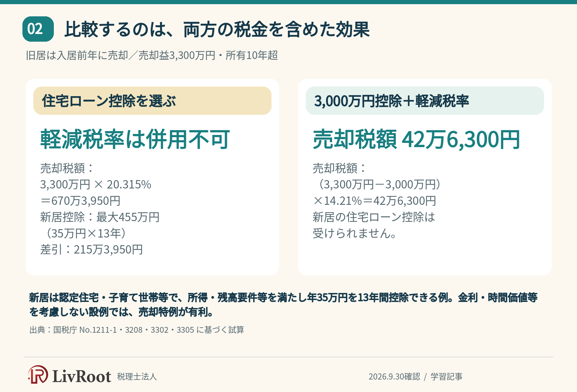Click the 住宅ローン控除を選ぶ card header
The height and width of the screenshot is (392, 577).
click(x=152, y=101)
